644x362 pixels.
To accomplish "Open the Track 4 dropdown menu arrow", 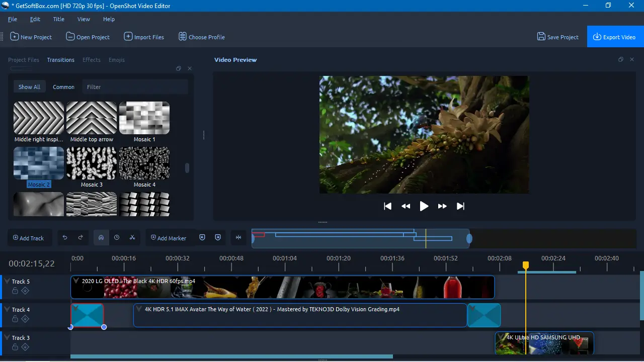I will pos(8,309).
